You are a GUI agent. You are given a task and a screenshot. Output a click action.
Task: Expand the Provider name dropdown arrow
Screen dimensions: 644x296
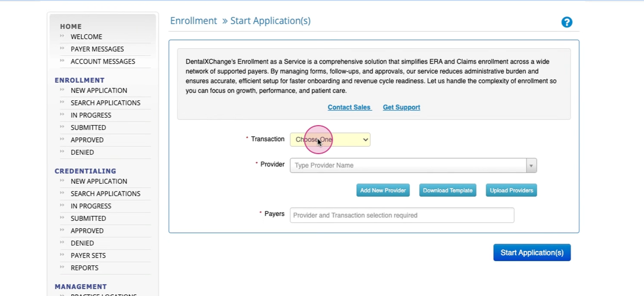531,165
